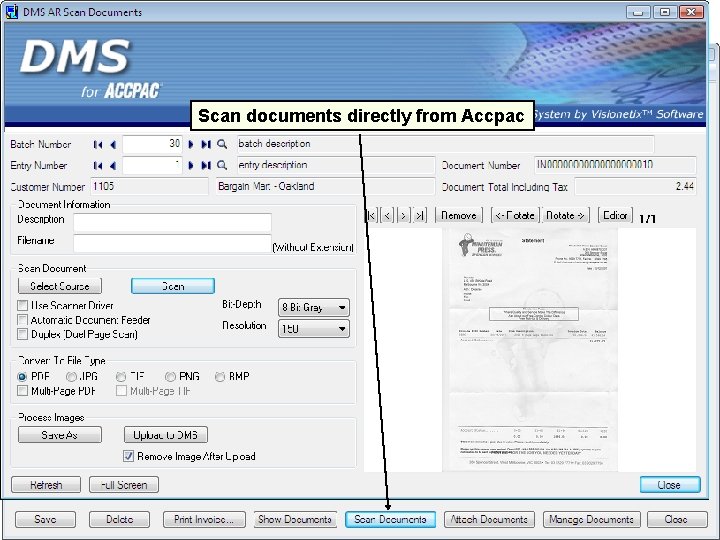Click the DMS AR Scan Documents title icon

click(11, 11)
